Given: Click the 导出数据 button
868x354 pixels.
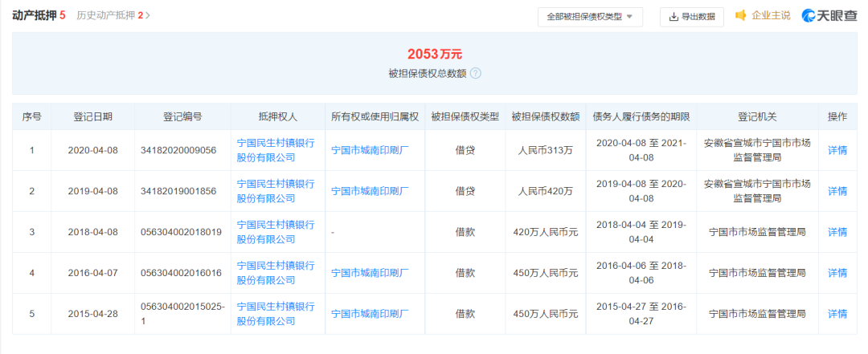Looking at the screenshot, I should coord(691,17).
